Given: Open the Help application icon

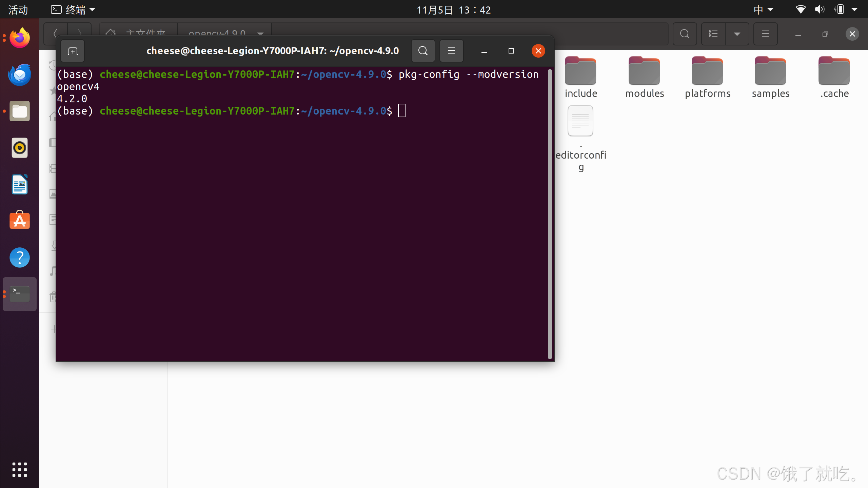Looking at the screenshot, I should (x=19, y=258).
